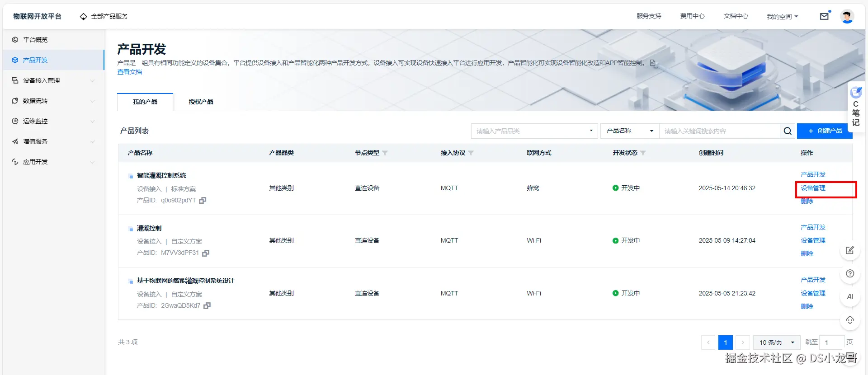868x375 pixels.
Task: Open 我的空间 dropdown
Action: 783,17
